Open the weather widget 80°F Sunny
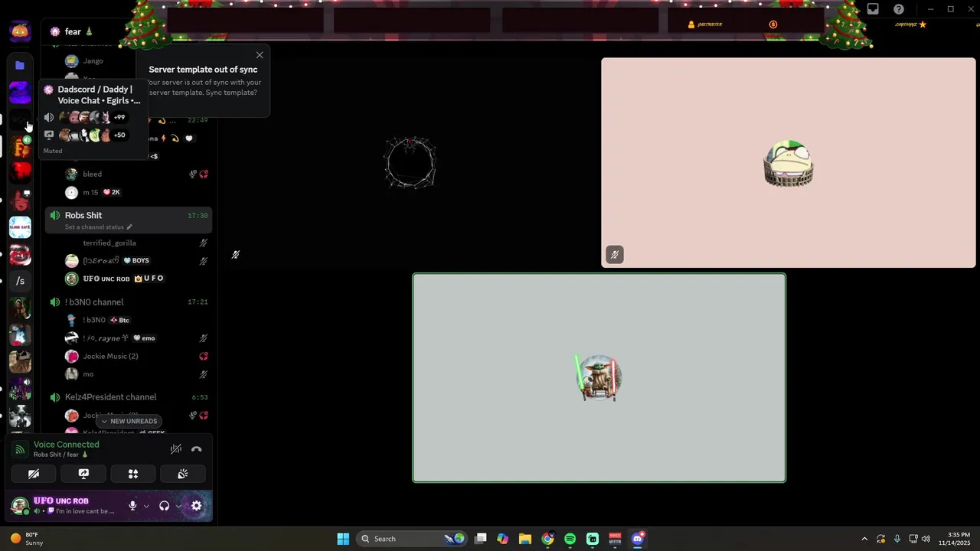Screen dimensions: 980x551 click(28, 539)
